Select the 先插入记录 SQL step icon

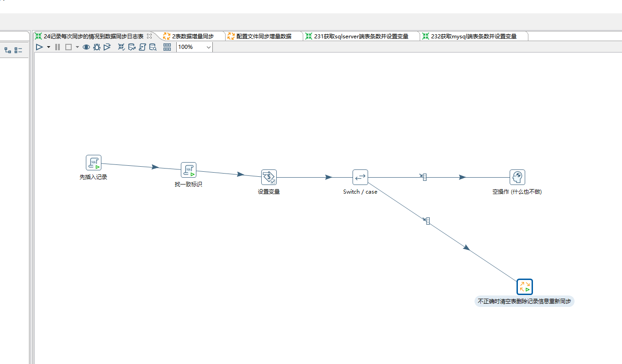point(94,163)
